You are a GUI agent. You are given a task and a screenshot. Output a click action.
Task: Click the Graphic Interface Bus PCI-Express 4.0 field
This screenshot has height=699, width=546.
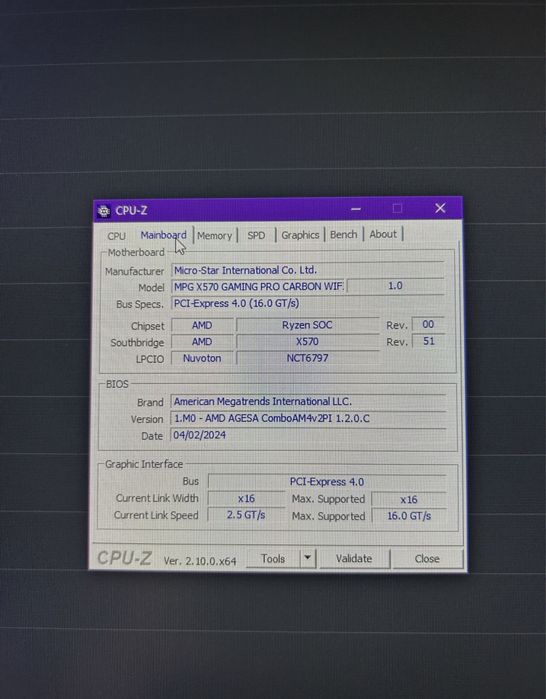pyautogui.click(x=327, y=482)
